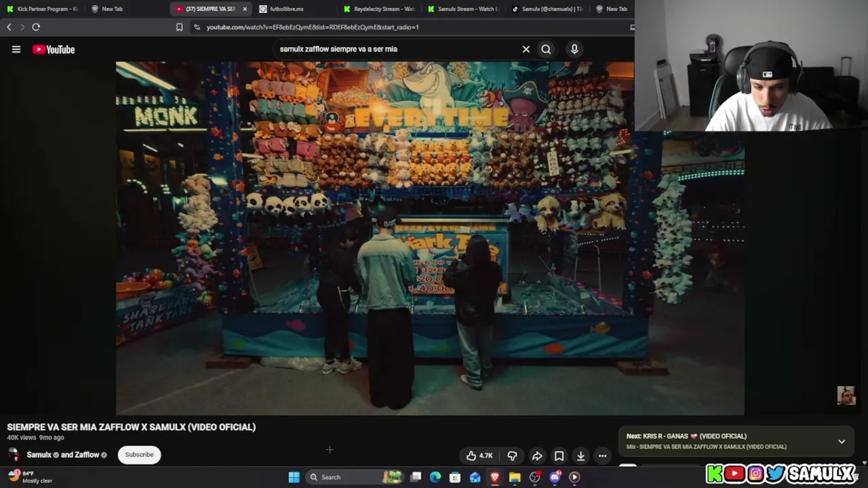Viewport: 868px width, 488px height.
Task: Switch to the New Tab after TikTok tab
Action: (612, 9)
